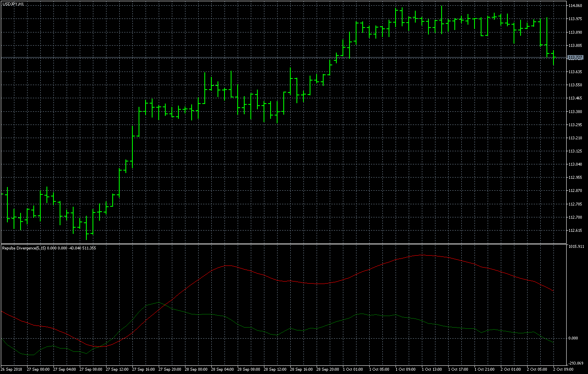
Task: Select the 28 Sep 04:00 time label
Action: tap(222, 369)
